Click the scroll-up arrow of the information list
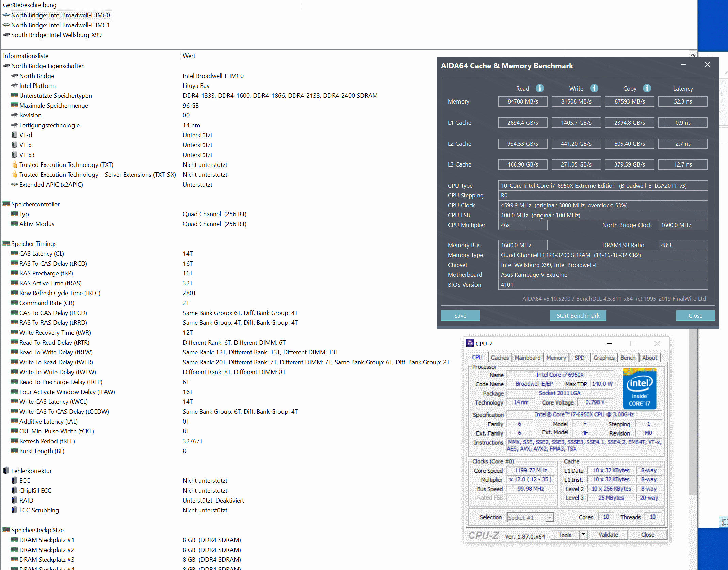The image size is (728, 570). [693, 54]
